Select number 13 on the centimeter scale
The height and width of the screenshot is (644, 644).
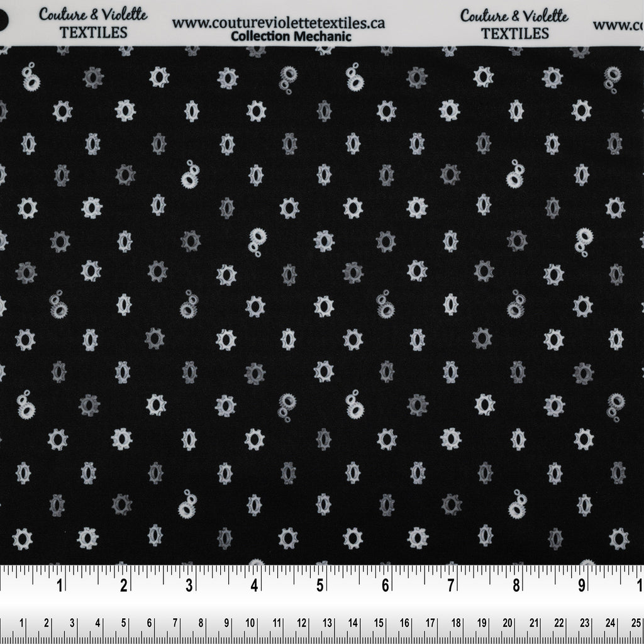coord(327,623)
